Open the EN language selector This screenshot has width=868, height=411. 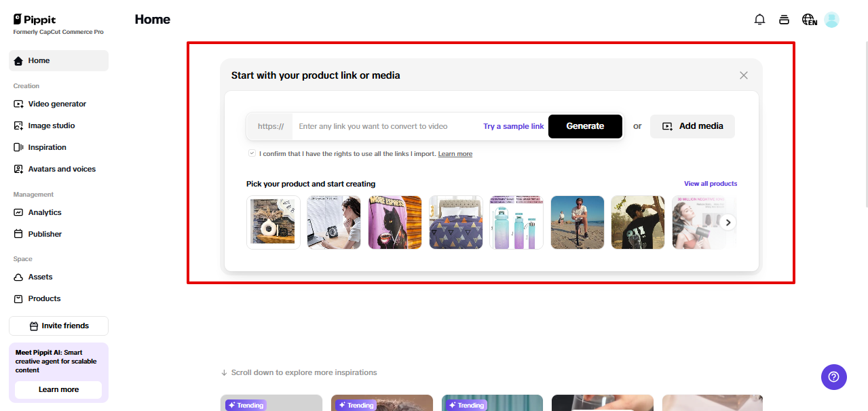click(x=808, y=19)
